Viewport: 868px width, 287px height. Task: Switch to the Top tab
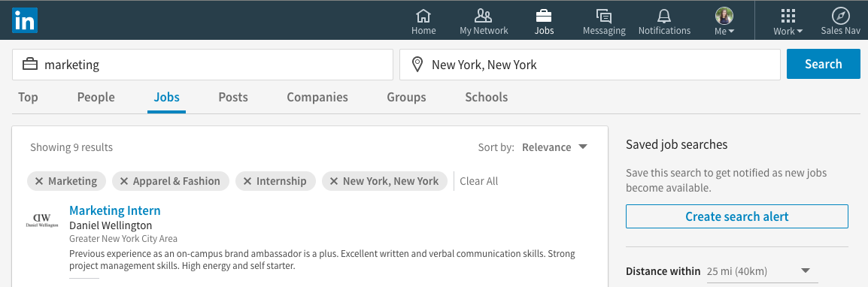pos(28,98)
